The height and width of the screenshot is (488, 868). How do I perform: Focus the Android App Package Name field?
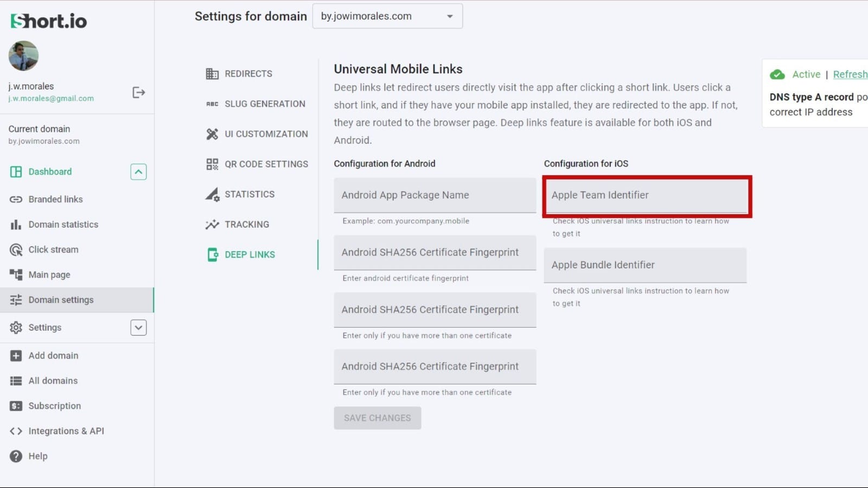[x=435, y=195]
